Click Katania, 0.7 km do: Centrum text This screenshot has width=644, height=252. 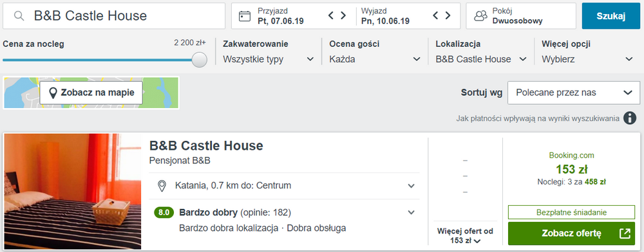pos(233,186)
